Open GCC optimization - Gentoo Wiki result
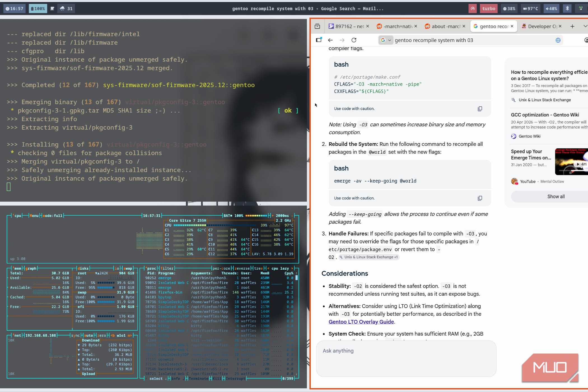 click(x=545, y=115)
